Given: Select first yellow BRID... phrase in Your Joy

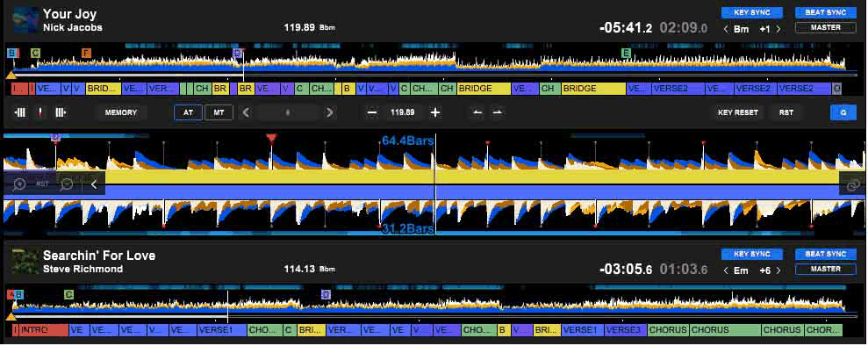Looking at the screenshot, I should (x=104, y=88).
